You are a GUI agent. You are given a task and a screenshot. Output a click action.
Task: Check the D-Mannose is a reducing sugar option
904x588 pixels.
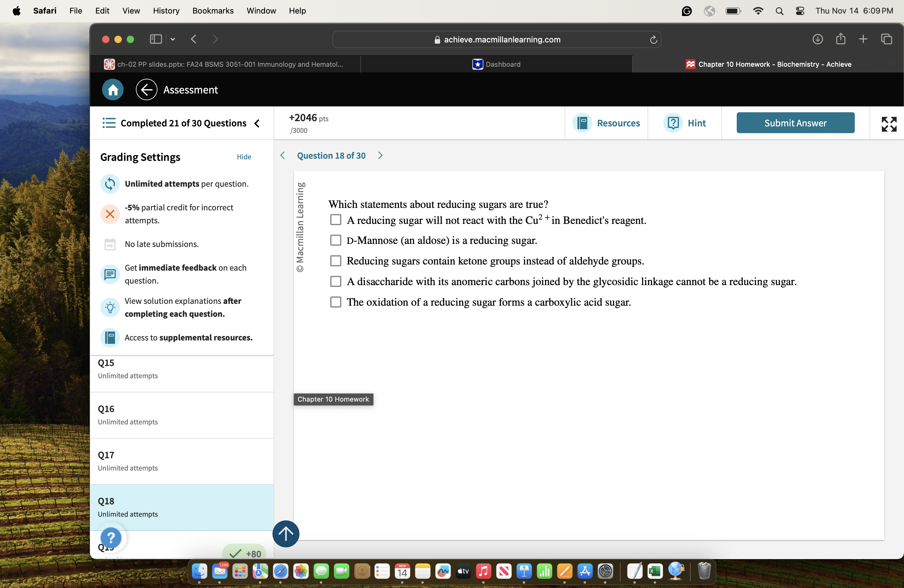335,240
